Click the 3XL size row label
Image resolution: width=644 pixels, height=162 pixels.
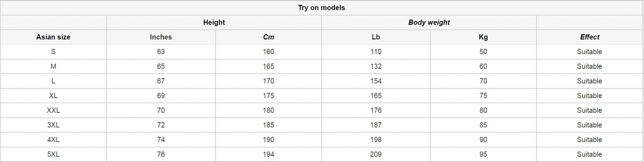(x=53, y=125)
